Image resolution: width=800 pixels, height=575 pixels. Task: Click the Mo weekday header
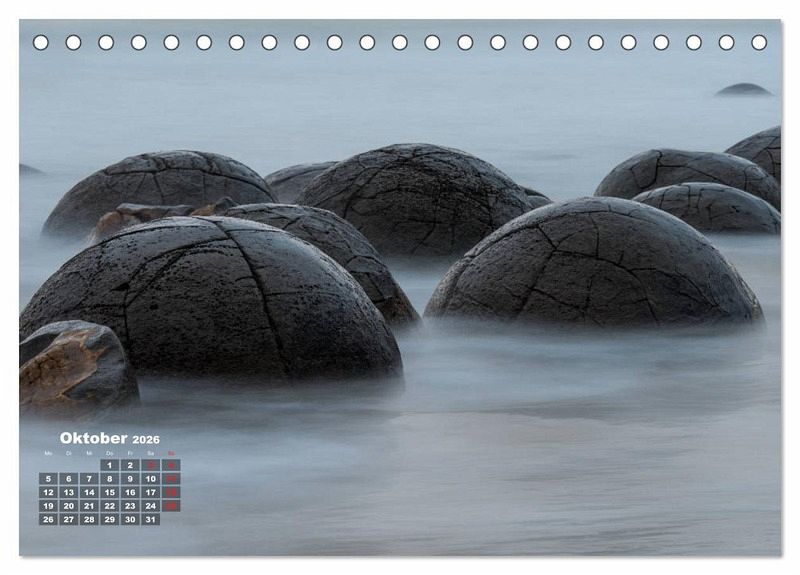click(47, 453)
